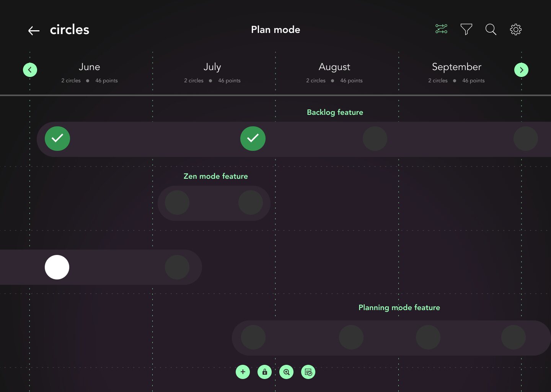Select the third circle in Planning mode feature
The width and height of the screenshot is (551, 392).
(428, 337)
